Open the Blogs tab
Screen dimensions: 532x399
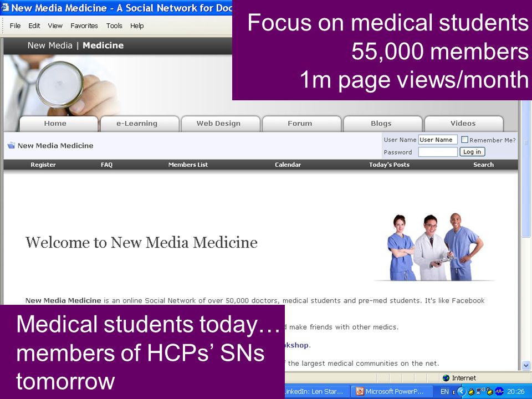383,124
